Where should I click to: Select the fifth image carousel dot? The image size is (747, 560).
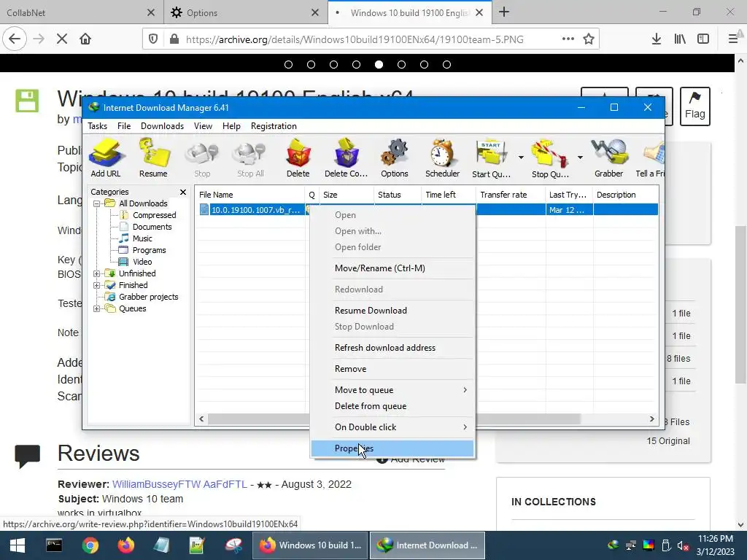(x=379, y=64)
